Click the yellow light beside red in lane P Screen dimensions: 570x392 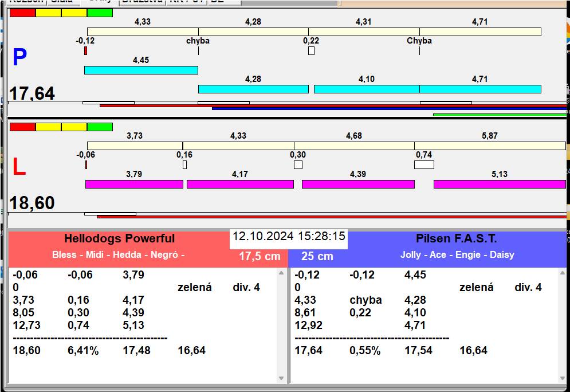48,13
